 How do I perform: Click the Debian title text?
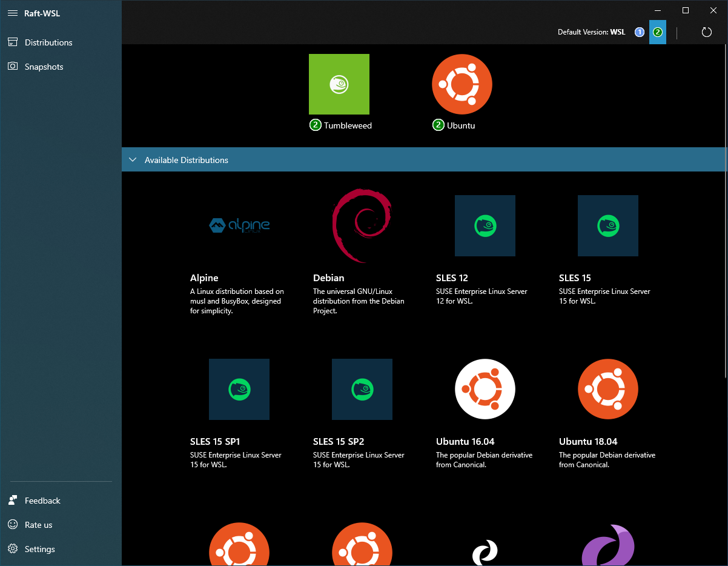[x=328, y=278]
